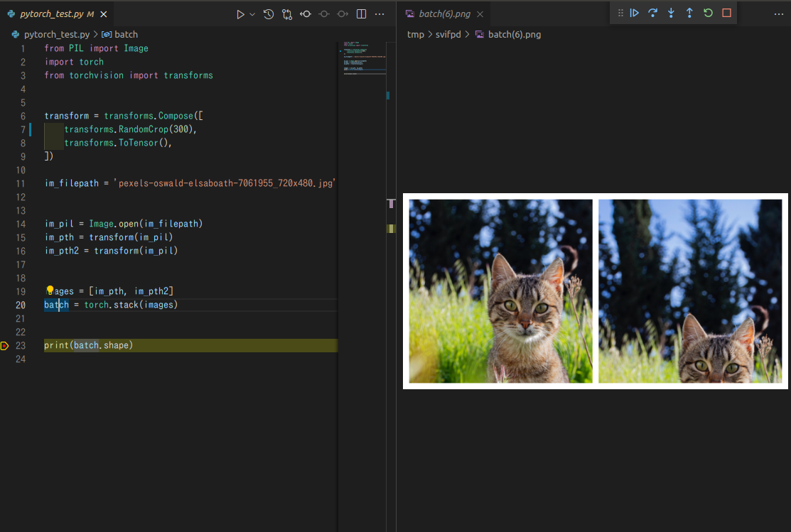
Task: Go to next change icon
Action: click(x=343, y=14)
